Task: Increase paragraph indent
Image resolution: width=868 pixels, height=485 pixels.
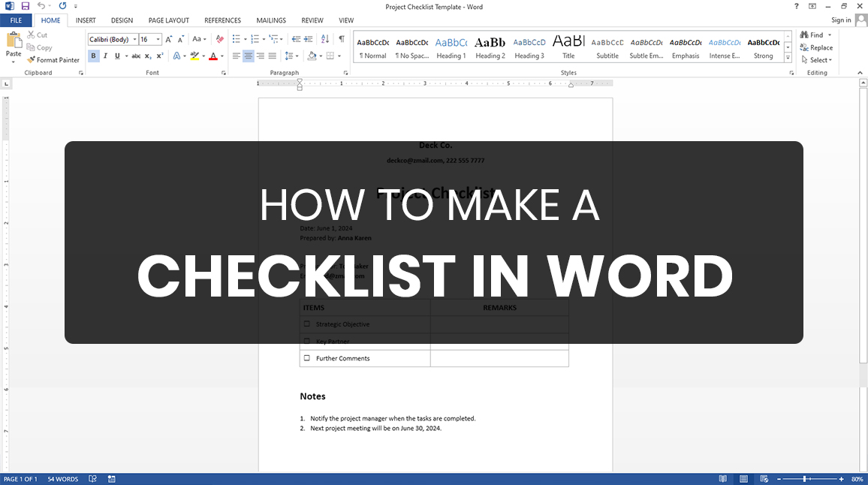Action: 309,39
